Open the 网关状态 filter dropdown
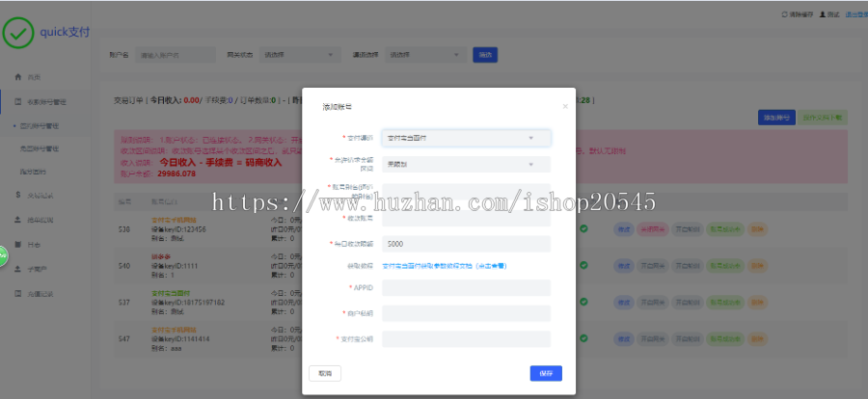Screen dimensions: 868x399 coord(300,55)
